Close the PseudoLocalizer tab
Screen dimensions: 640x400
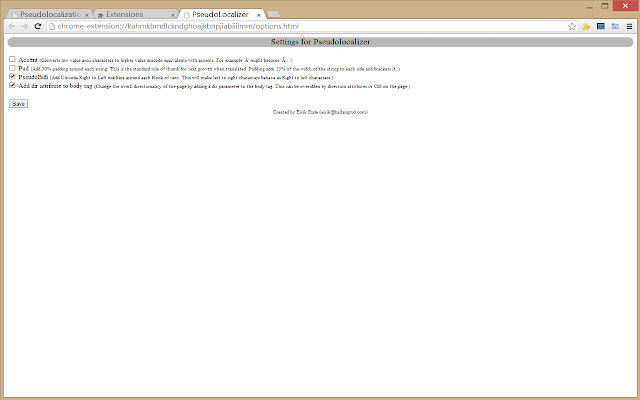pos(258,15)
